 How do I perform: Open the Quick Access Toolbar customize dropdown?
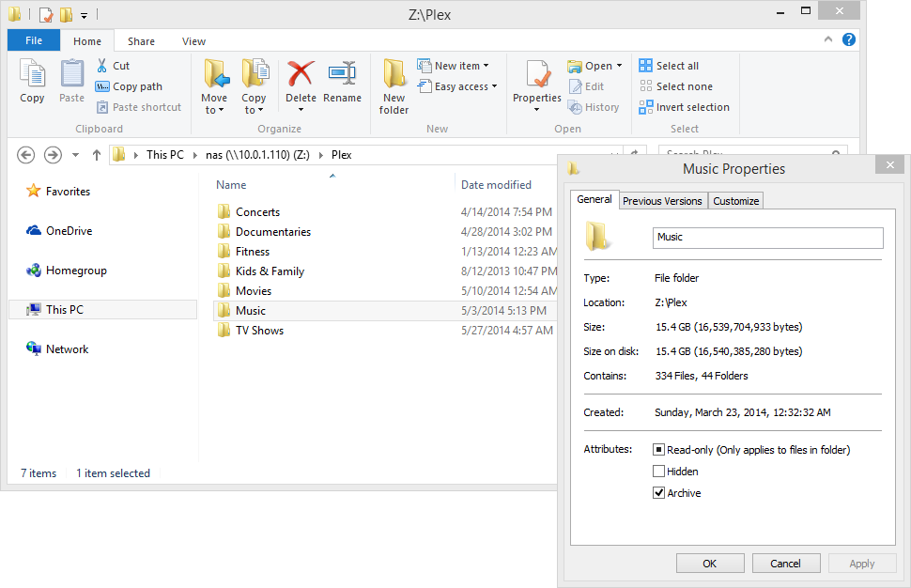[x=84, y=15]
